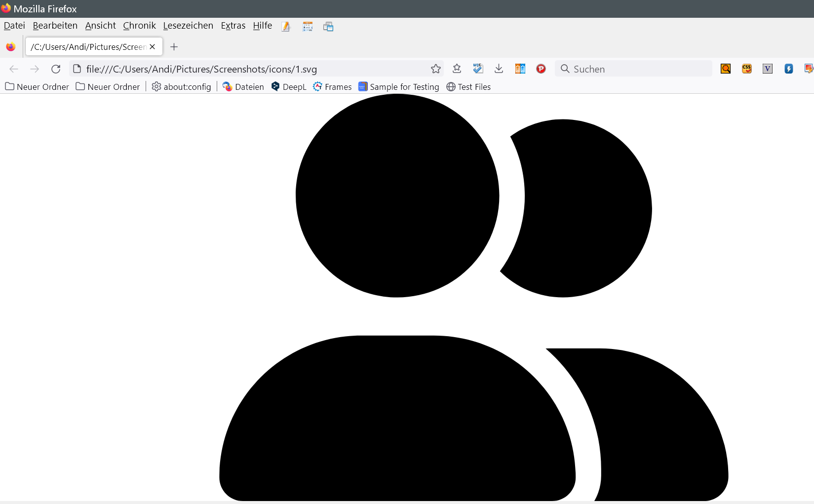Open the Chronik menu

pos(139,26)
